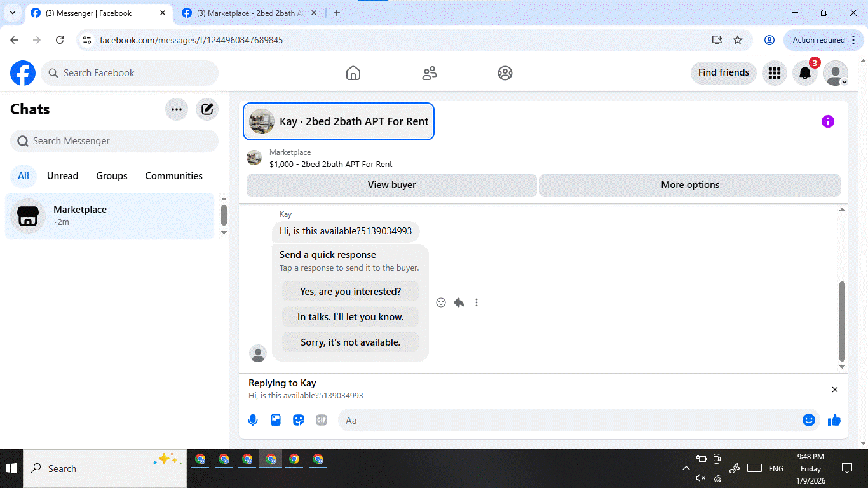The height and width of the screenshot is (488, 868).
Task: Open Chrome profile icon
Action: pos(770,40)
